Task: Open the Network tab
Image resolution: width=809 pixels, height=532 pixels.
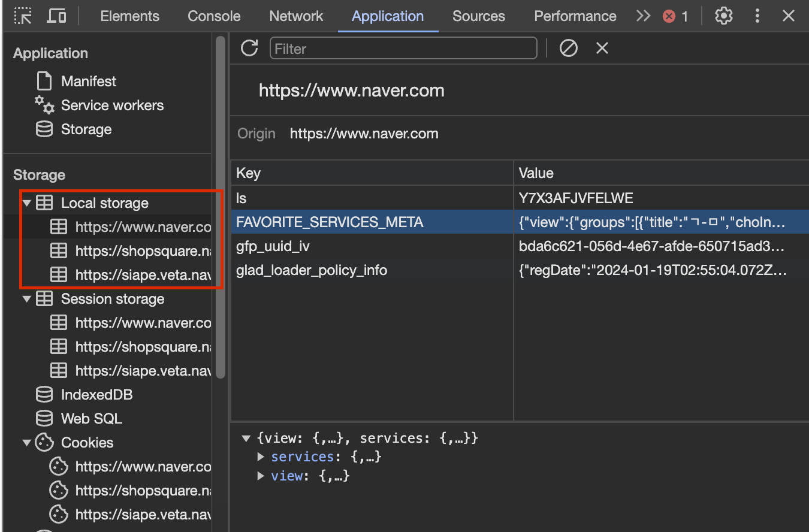Action: [296, 16]
